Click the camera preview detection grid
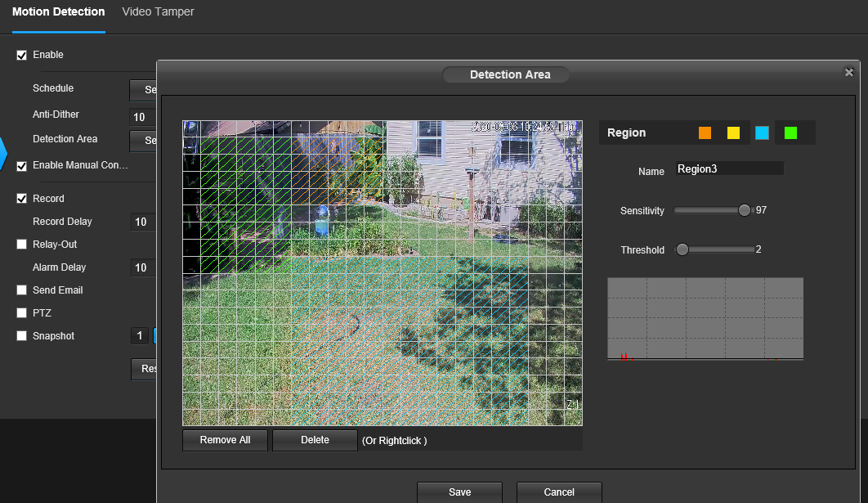Viewport: 868px width, 503px height. [383, 273]
